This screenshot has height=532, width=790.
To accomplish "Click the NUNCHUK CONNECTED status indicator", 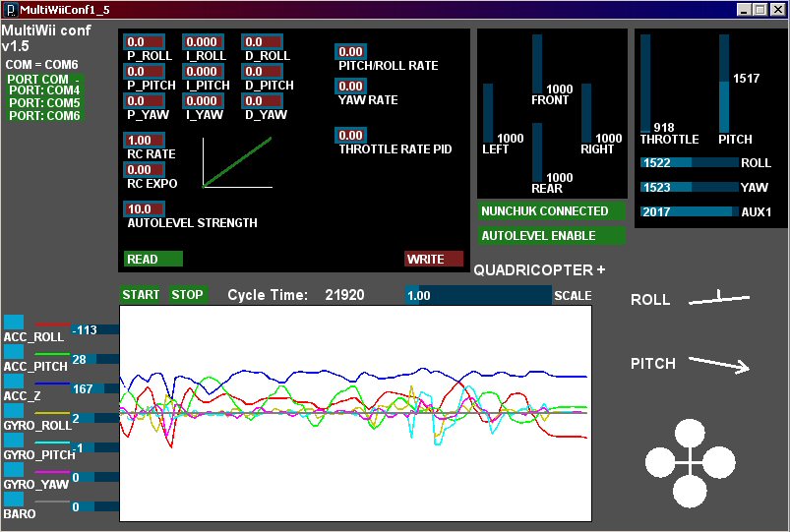I will (x=552, y=211).
